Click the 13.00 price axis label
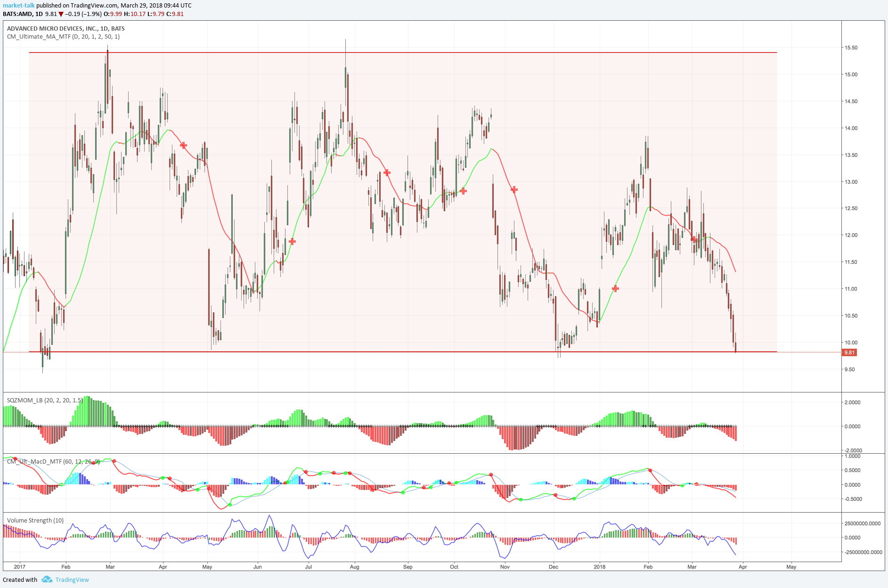Screen dimensions: 888x588 [851, 182]
